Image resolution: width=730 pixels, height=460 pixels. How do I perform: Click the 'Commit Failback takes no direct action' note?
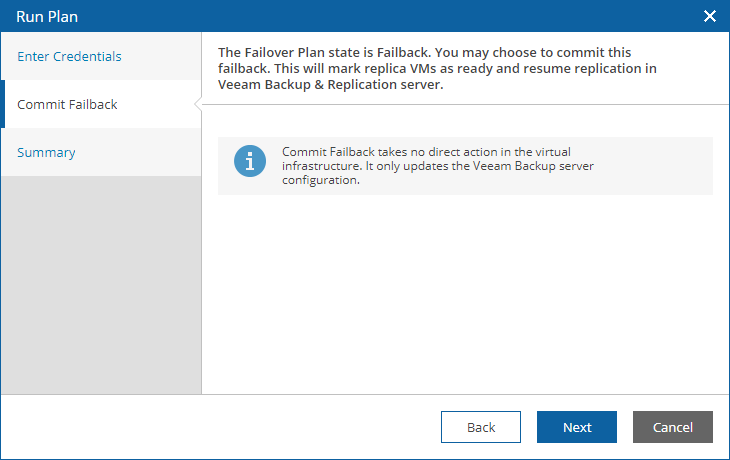438,166
